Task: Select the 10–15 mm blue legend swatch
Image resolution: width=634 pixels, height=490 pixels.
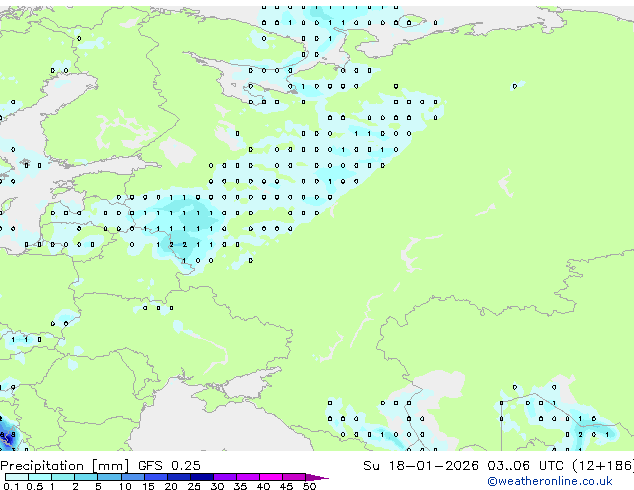Action: [132, 477]
